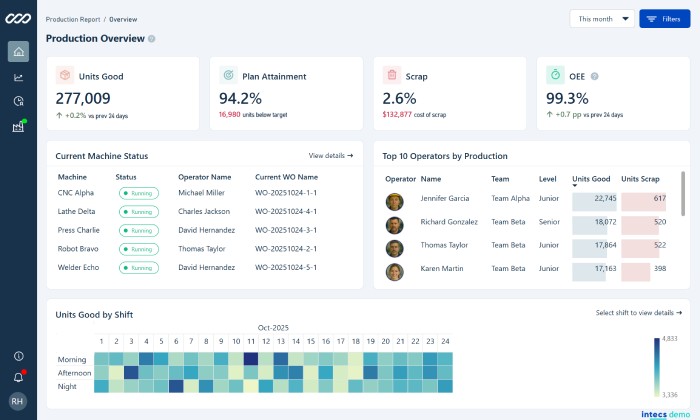Click Jennifer Garcia's operator photo
Viewport: 700px width, 420px height.
(395, 199)
